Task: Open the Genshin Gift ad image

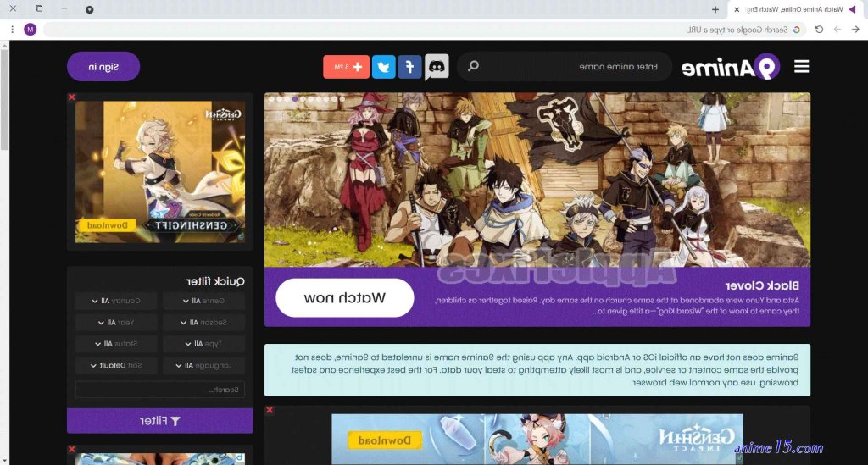Action: pos(160,172)
